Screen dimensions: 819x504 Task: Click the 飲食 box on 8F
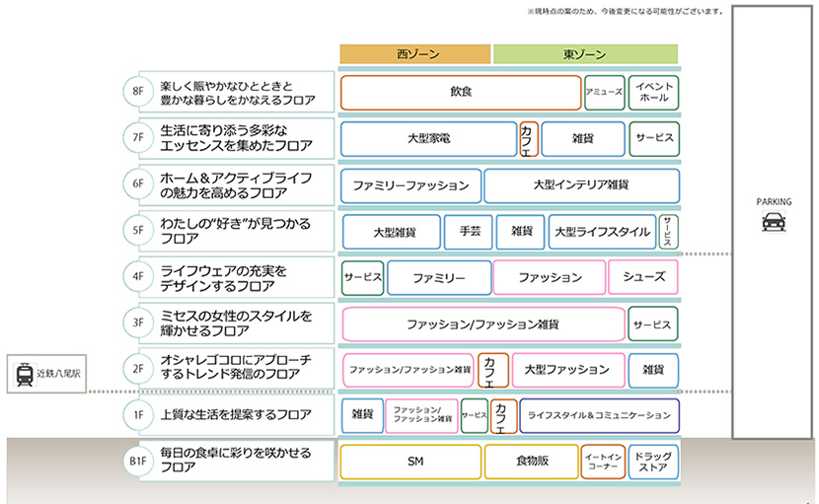point(461,92)
